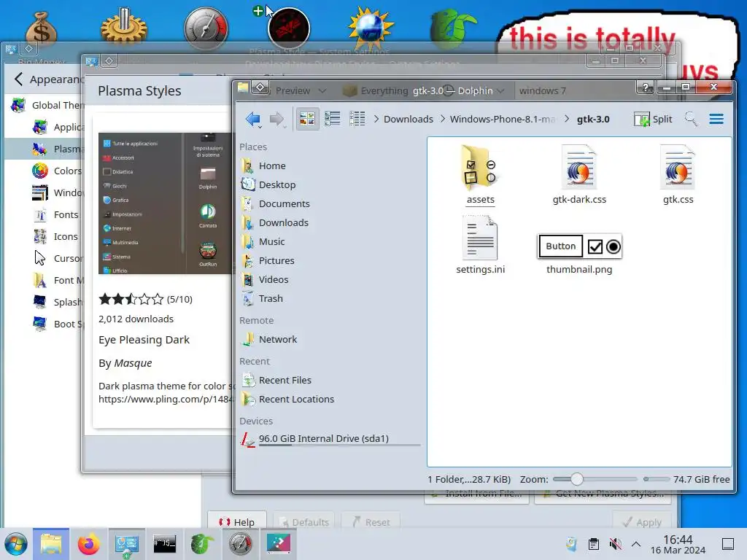Open the start menu orb on the taskbar
This screenshot has width=747, height=560.
click(16, 544)
